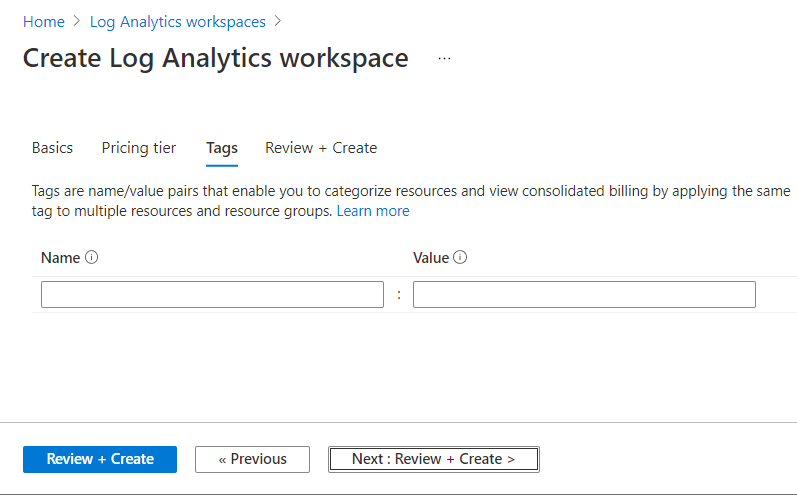Switch to the Basics tab

pyautogui.click(x=52, y=148)
